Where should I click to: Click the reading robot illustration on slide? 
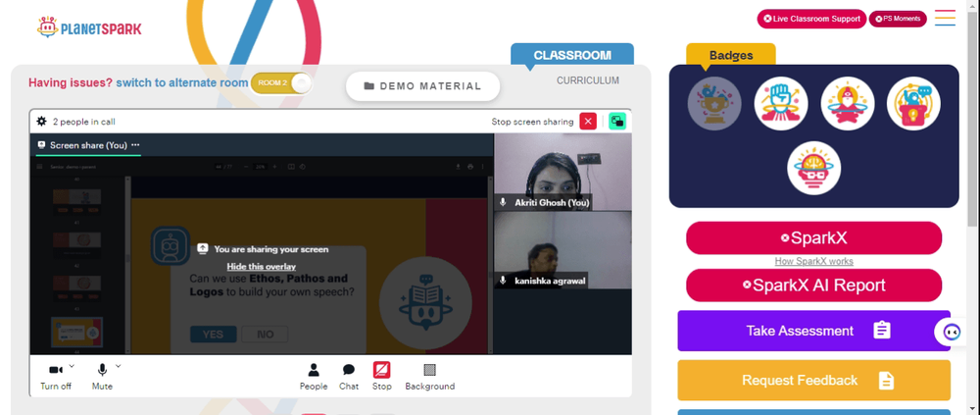[x=425, y=302]
